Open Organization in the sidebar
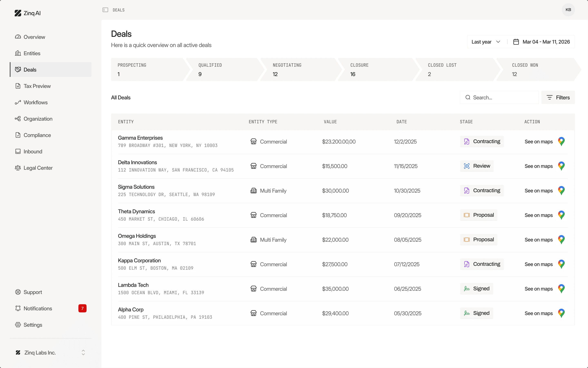 (x=51, y=119)
